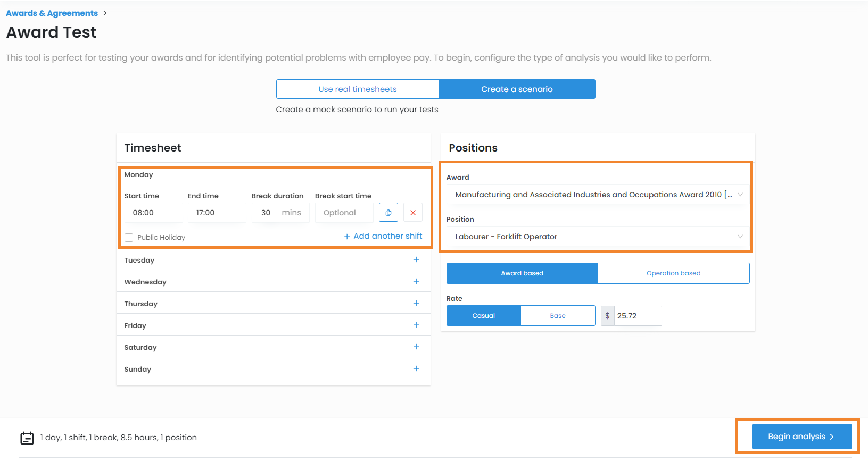Add a shift to Tuesday with plus icon
868x461 pixels.
[416, 259]
